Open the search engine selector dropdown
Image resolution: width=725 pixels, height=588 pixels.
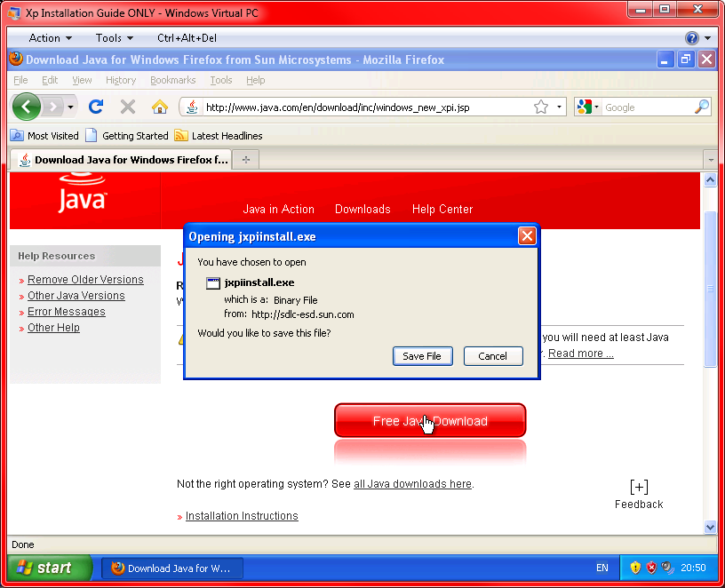(588, 107)
